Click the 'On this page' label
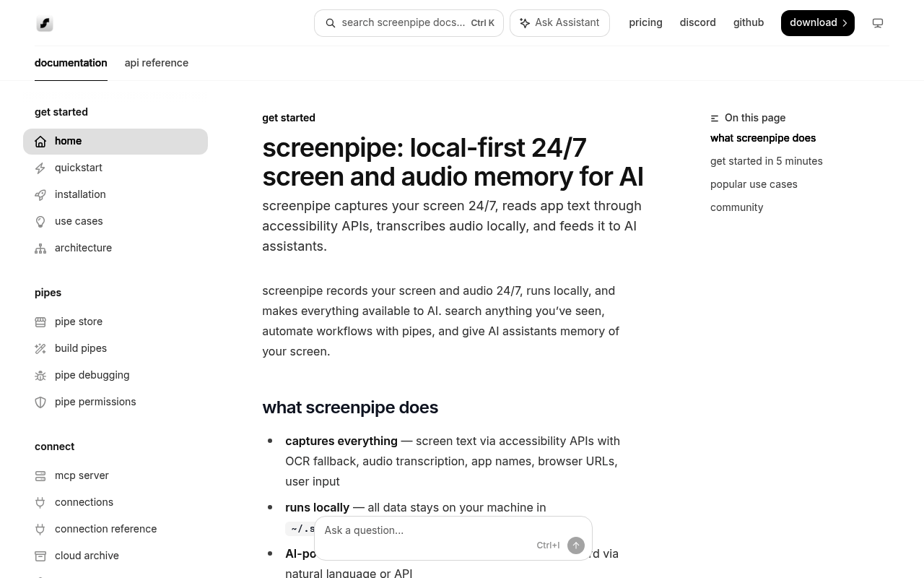Screen dimensions: 924x578 (x=755, y=118)
